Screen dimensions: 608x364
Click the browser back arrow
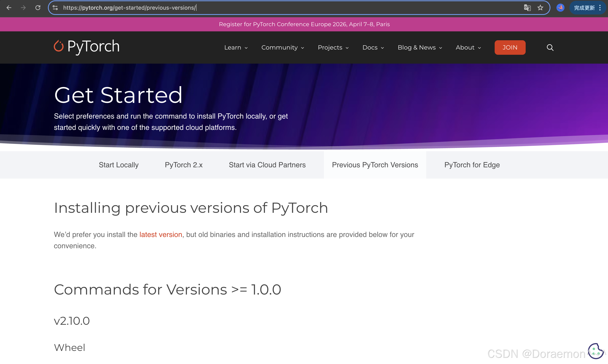click(9, 8)
